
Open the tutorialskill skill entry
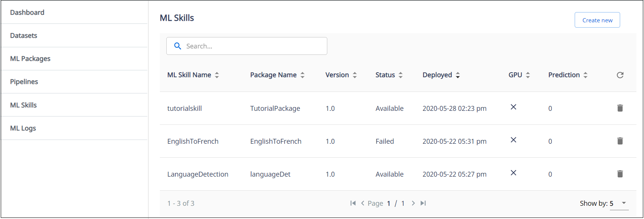pyautogui.click(x=184, y=109)
